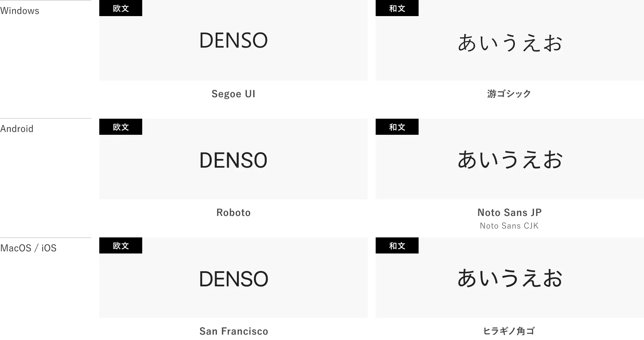Click the MacOS / iOS row label
The width and height of the screenshot is (644, 340).
click(29, 248)
